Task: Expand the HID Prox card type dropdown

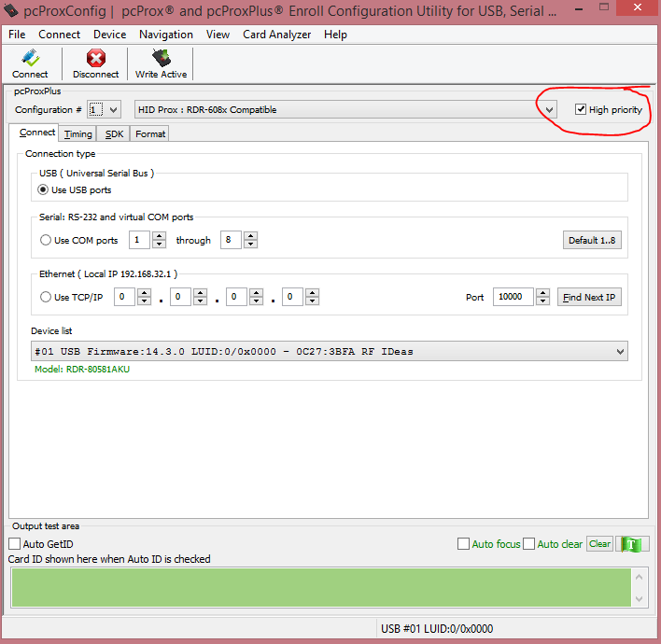Action: [549, 109]
